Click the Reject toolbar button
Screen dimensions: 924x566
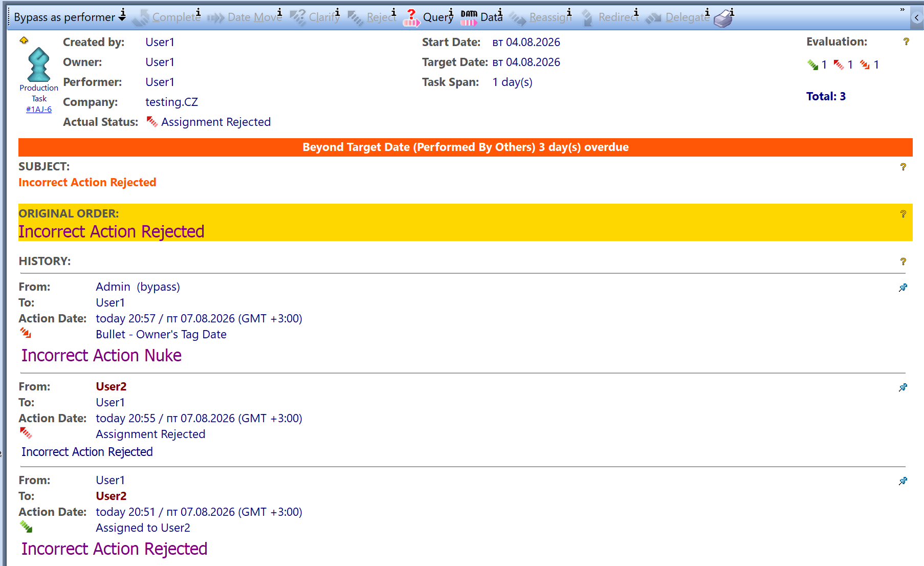(x=372, y=17)
